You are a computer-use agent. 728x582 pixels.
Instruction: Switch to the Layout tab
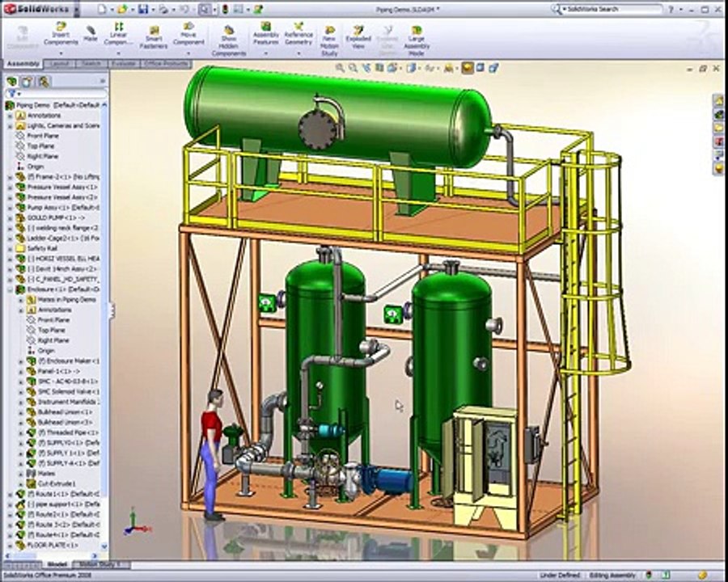pyautogui.click(x=59, y=64)
